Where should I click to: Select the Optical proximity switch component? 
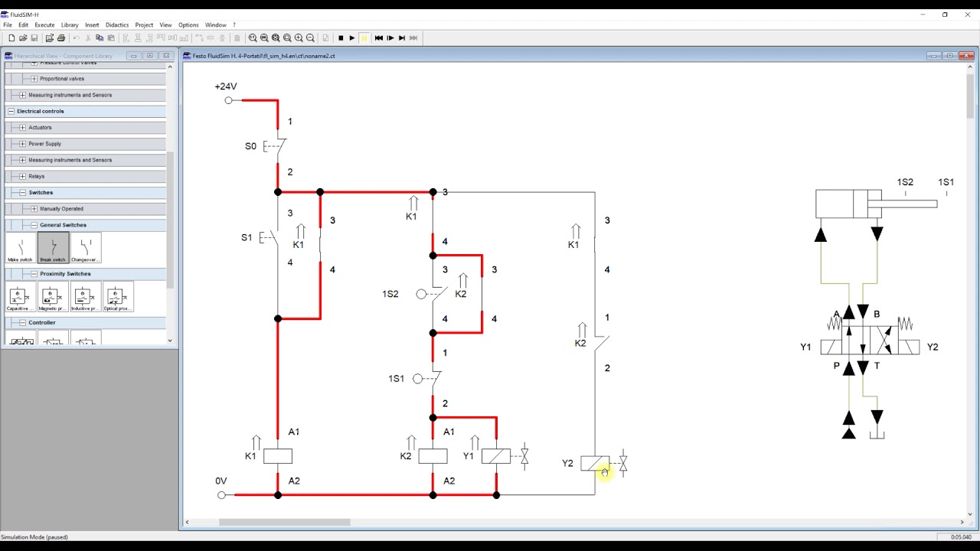point(117,297)
